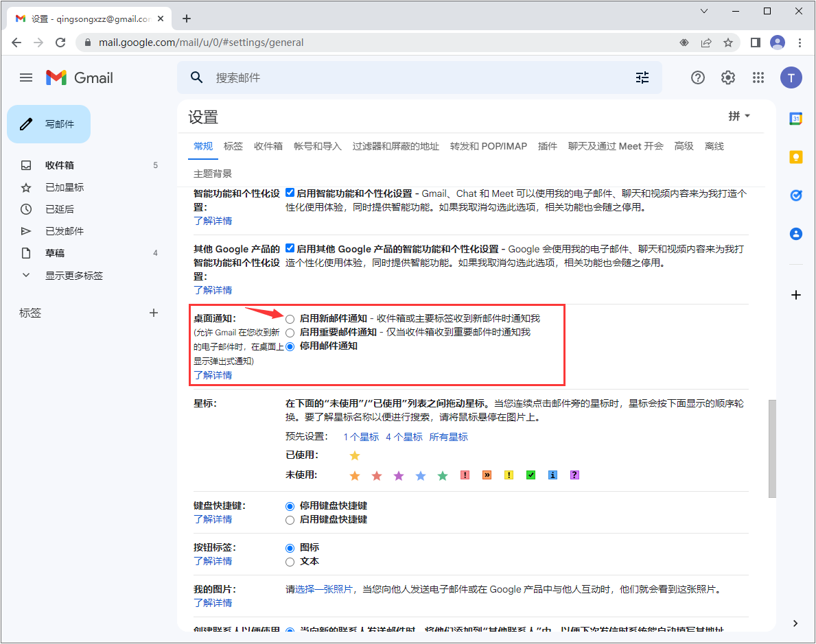The height and width of the screenshot is (644, 816).
Task: Open the support help icon
Action: 697,77
